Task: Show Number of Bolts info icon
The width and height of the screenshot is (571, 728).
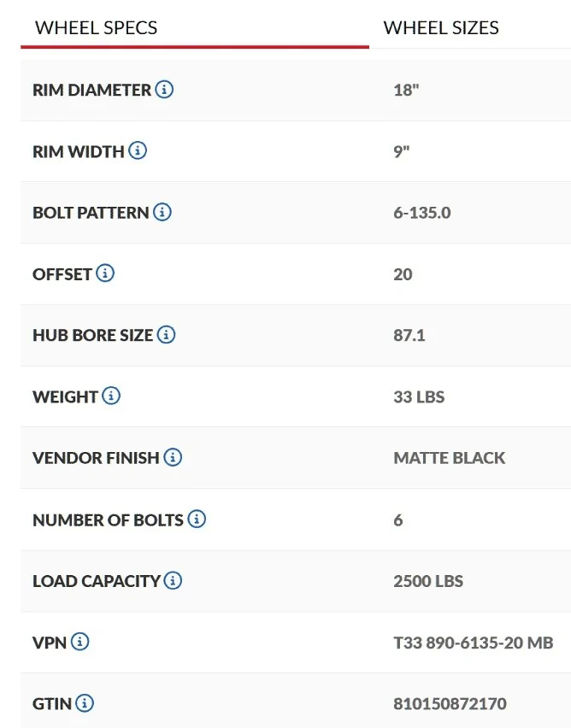Action: point(197,520)
